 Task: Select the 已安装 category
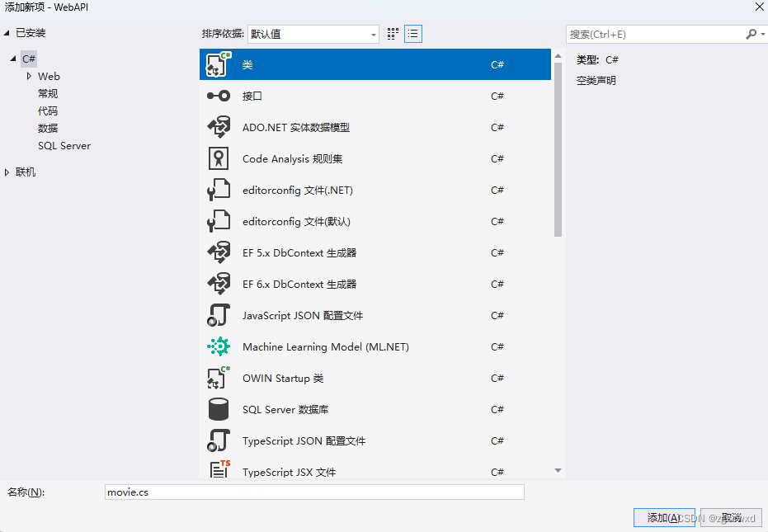(31, 33)
